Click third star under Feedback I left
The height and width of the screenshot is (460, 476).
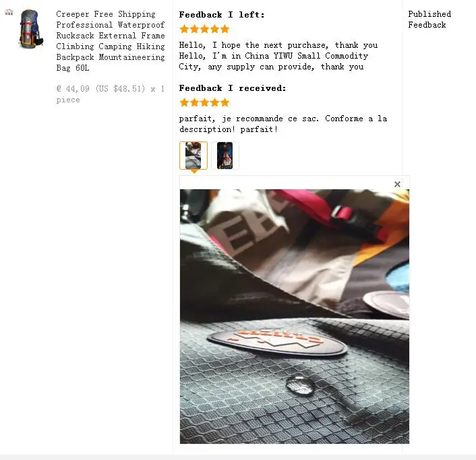(204, 29)
